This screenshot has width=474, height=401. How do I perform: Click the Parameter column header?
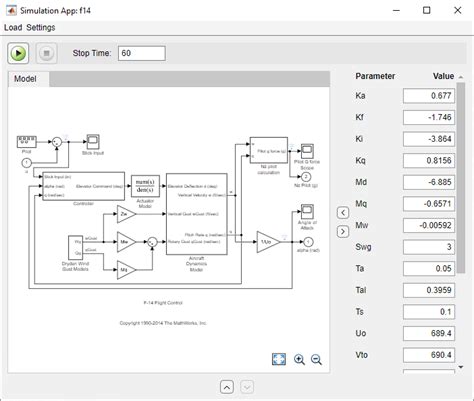375,76
